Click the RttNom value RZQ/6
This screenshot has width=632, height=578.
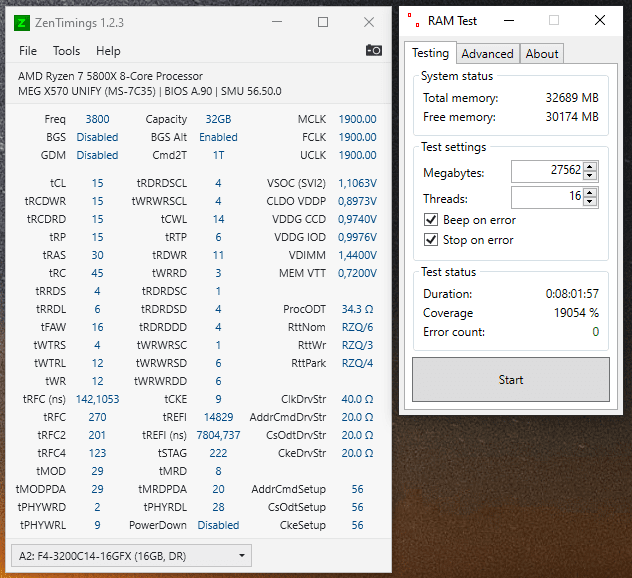click(357, 327)
